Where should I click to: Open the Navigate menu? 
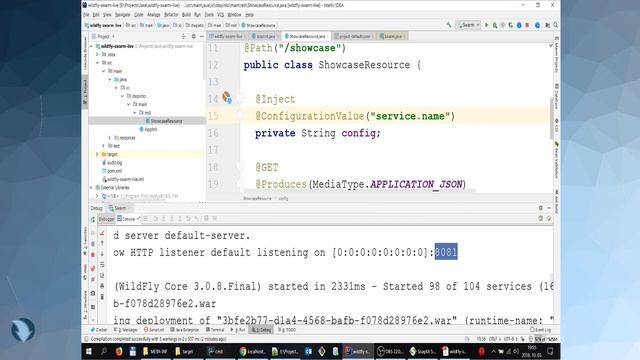pyautogui.click(x=122, y=15)
